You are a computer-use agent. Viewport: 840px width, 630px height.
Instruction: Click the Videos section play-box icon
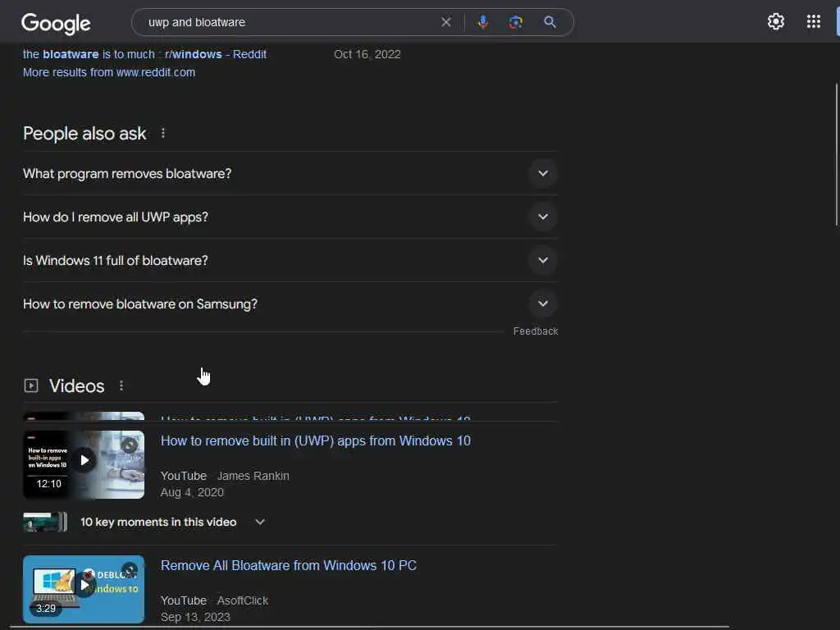[31, 386]
